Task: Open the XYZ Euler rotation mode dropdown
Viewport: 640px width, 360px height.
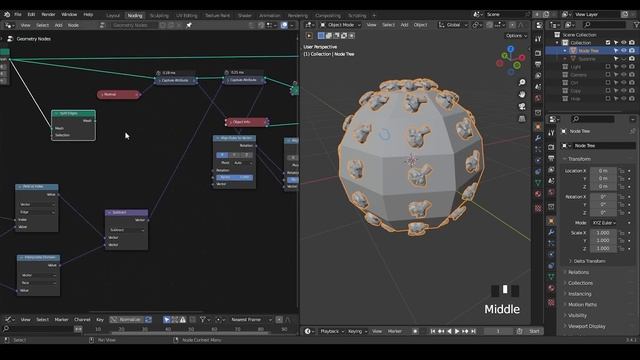Action: click(x=604, y=223)
